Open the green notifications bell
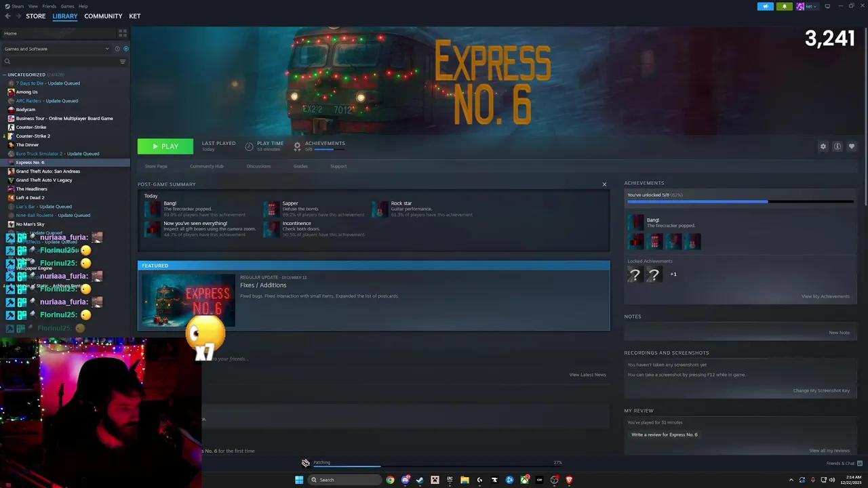The image size is (868, 488). pos(785,6)
